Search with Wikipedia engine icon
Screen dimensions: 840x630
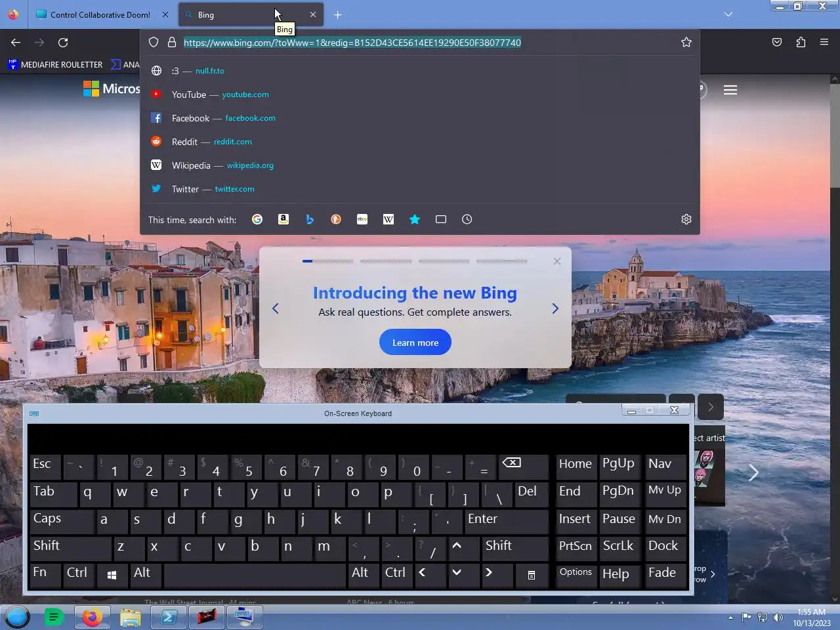tap(388, 219)
